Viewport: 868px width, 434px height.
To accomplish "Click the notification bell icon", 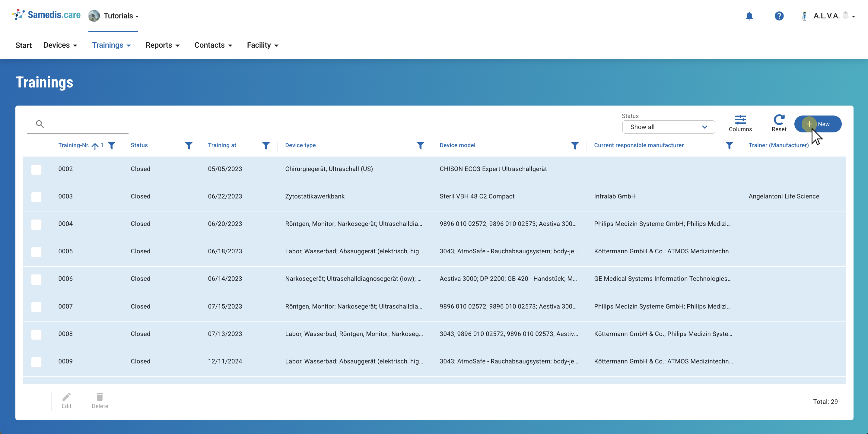I will coord(749,16).
